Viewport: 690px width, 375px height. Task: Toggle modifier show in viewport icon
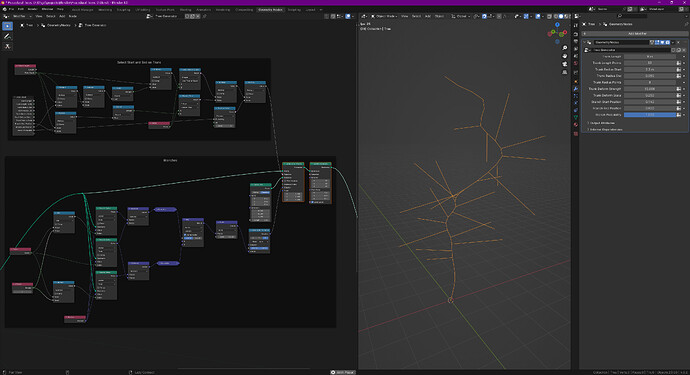[662, 42]
